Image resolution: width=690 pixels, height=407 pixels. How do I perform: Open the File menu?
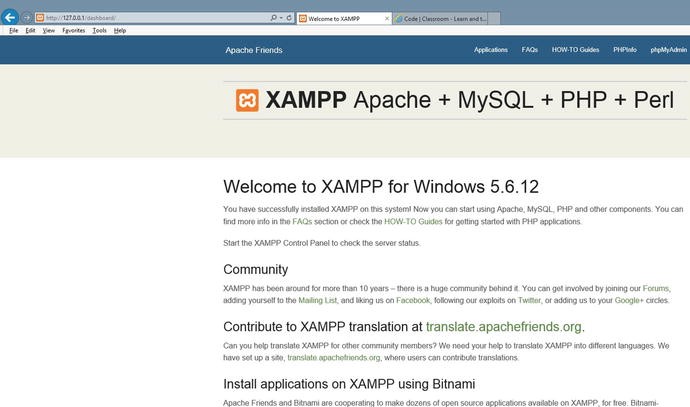[x=14, y=30]
